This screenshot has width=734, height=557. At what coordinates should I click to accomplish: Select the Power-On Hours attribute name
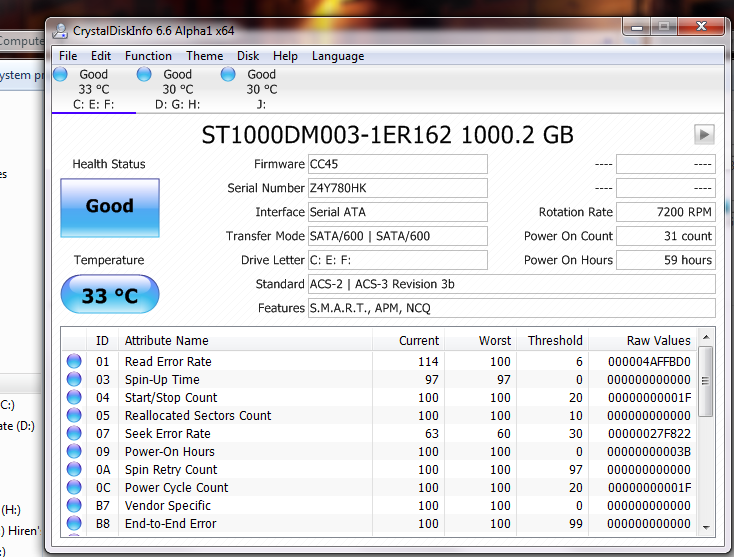(169, 452)
